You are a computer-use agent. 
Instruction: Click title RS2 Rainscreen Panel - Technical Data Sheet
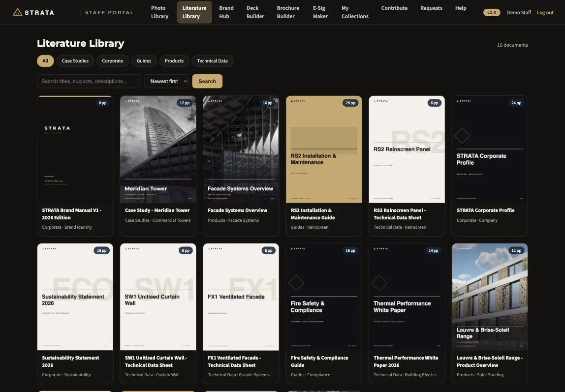coord(400,214)
